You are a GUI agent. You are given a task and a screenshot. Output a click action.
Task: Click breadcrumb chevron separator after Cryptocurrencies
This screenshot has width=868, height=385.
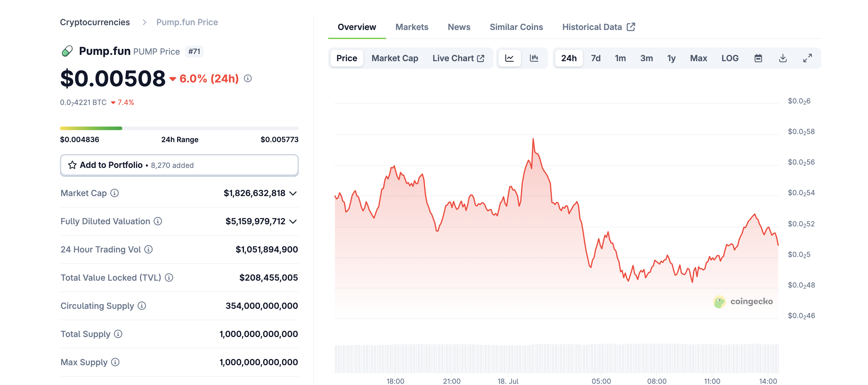[144, 22]
